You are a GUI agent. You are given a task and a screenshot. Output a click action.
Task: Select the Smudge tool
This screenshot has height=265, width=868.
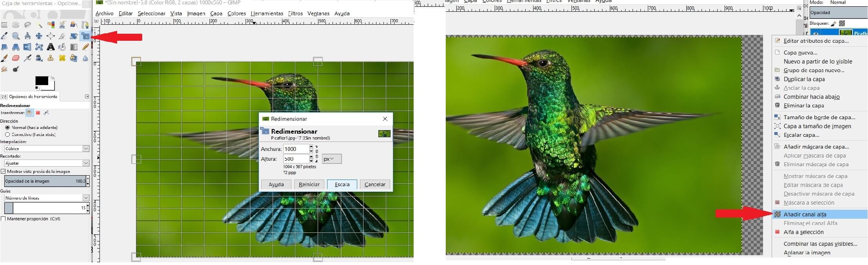4,69
